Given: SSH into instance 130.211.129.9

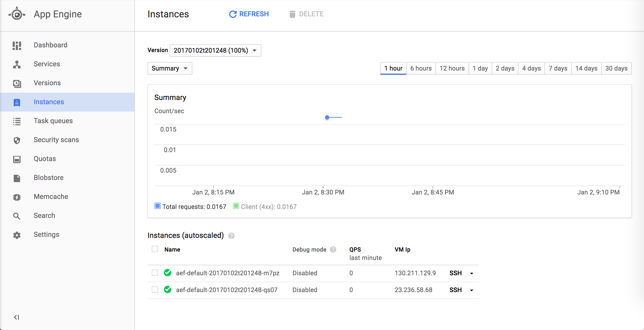Looking at the screenshot, I should (456, 273).
